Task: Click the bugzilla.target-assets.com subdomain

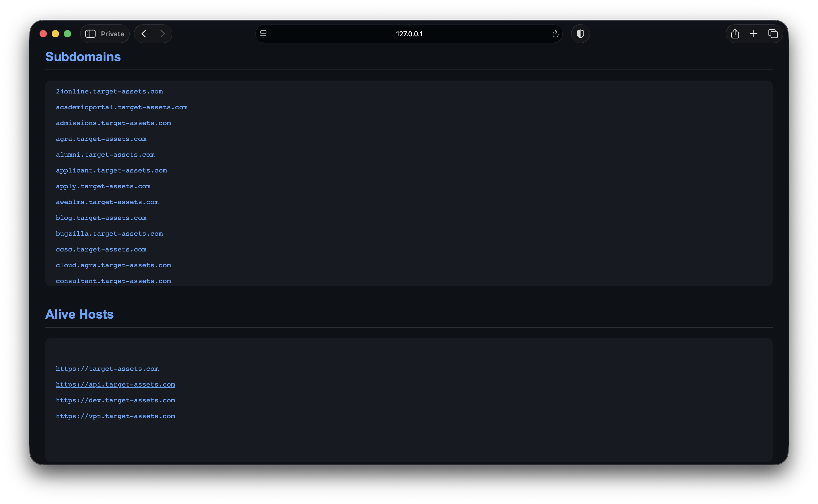Action: click(109, 234)
